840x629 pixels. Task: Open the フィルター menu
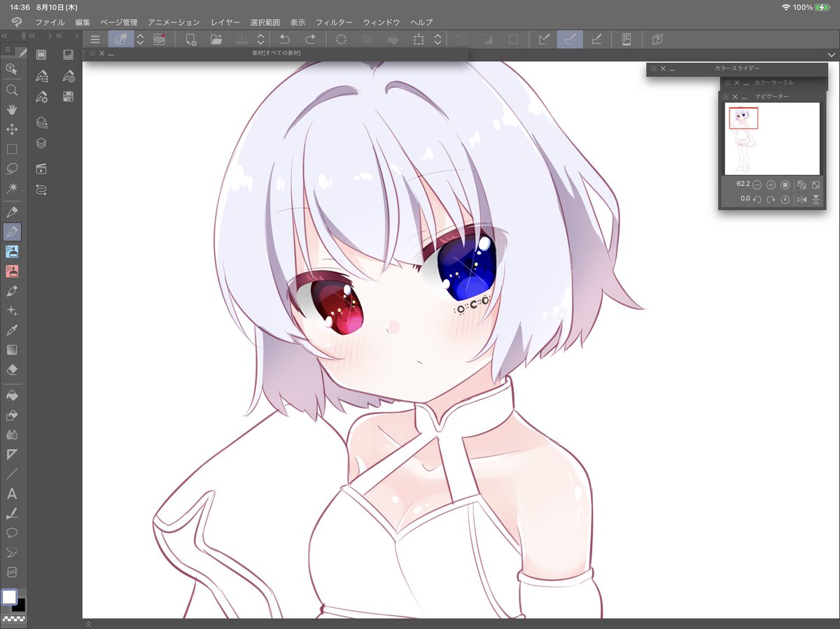coord(334,22)
